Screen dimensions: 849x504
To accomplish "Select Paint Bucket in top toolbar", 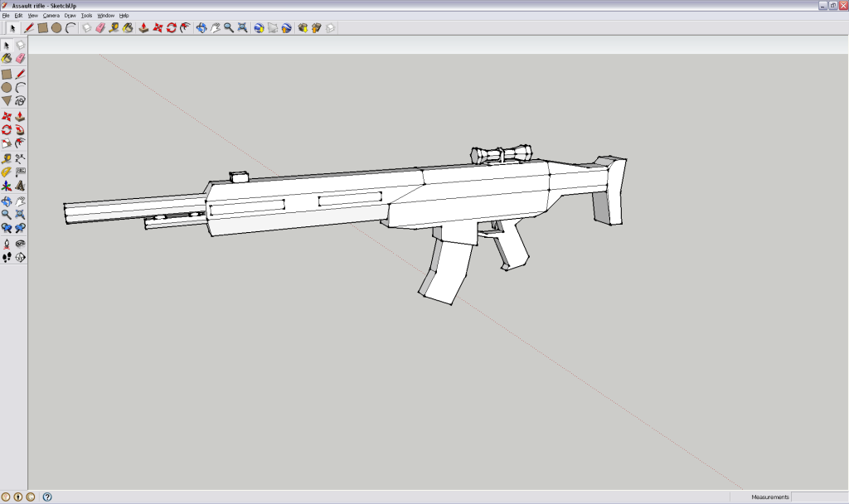I will click(x=128, y=28).
